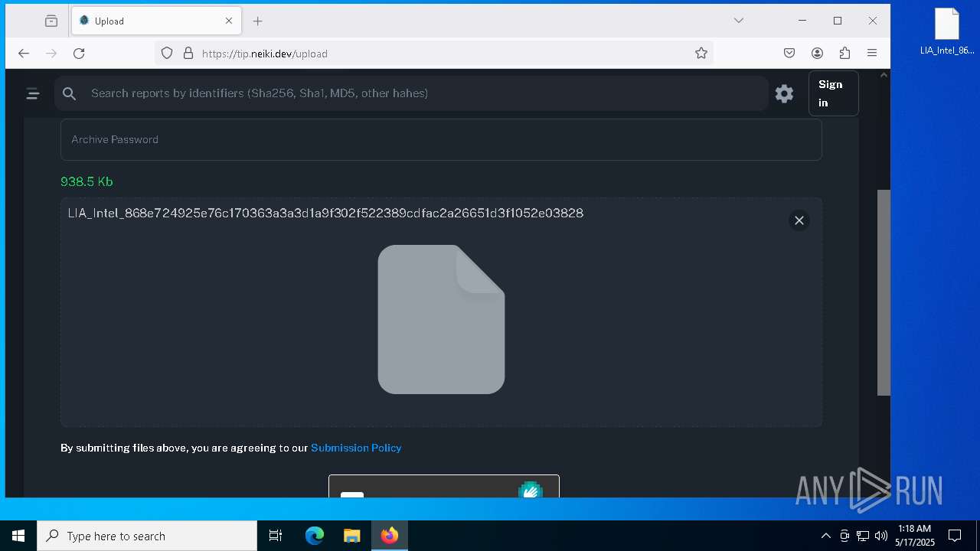Viewport: 980px width, 551px height.
Task: Open the network status tray icon
Action: (863, 536)
